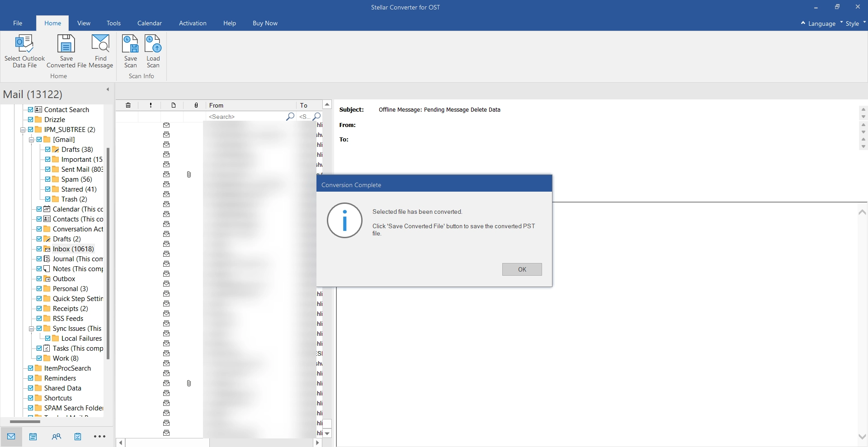
Task: Toggle checkbox for Work (8) folder
Action: point(39,358)
